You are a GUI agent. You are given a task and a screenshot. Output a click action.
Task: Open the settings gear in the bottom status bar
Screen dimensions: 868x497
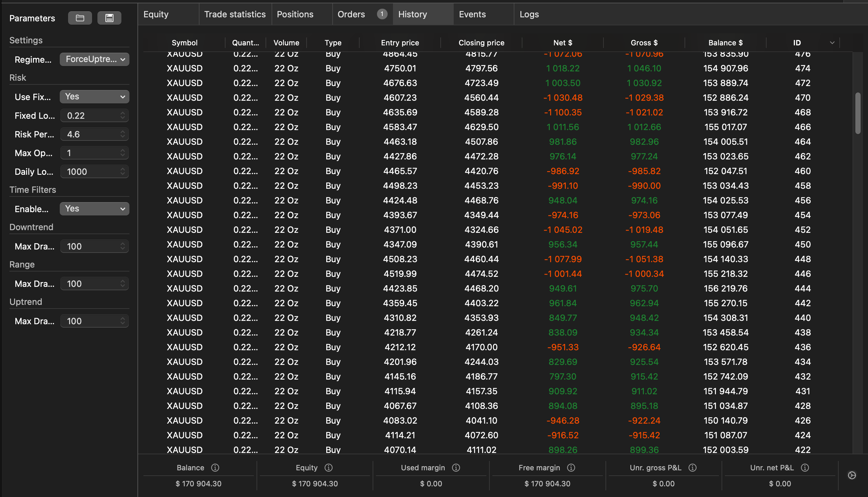(852, 475)
